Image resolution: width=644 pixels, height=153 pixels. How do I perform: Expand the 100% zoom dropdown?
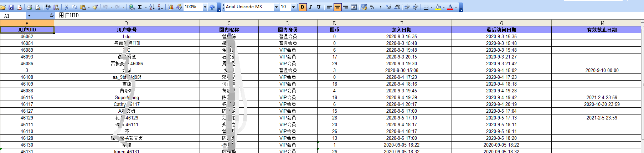click(x=205, y=7)
